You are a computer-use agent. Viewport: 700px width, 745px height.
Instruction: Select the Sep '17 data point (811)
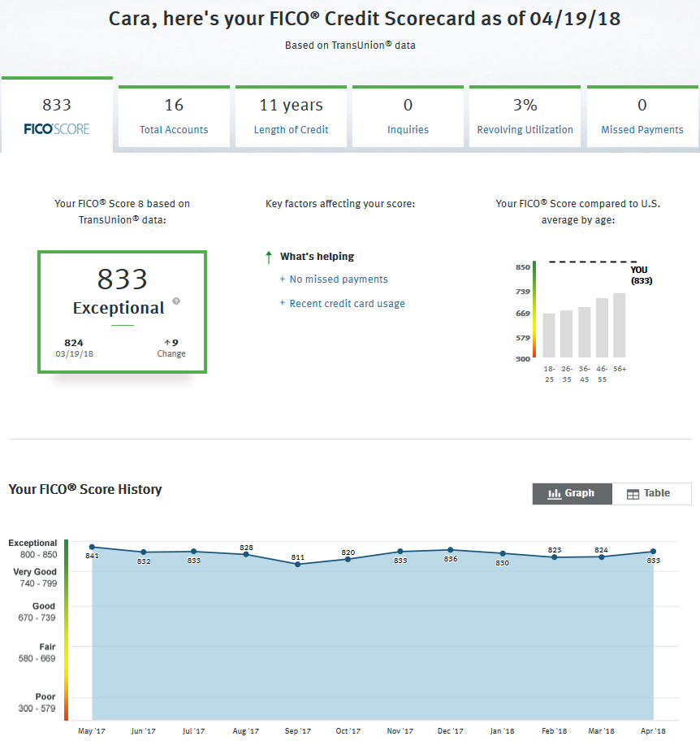point(298,565)
